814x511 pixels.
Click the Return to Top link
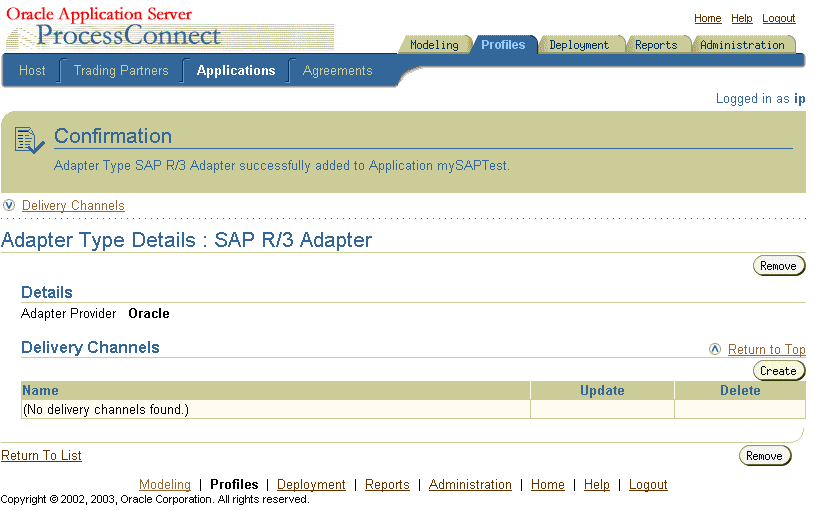coord(766,349)
